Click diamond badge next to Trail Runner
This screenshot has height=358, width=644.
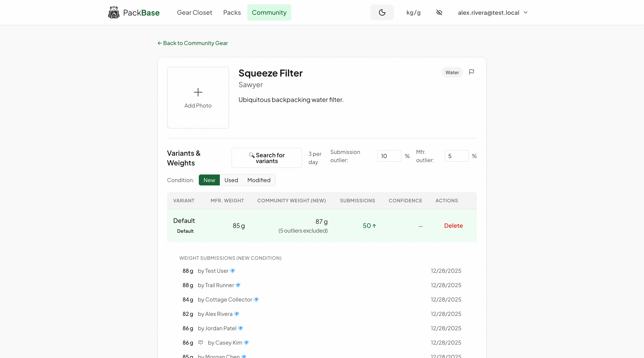238,285
